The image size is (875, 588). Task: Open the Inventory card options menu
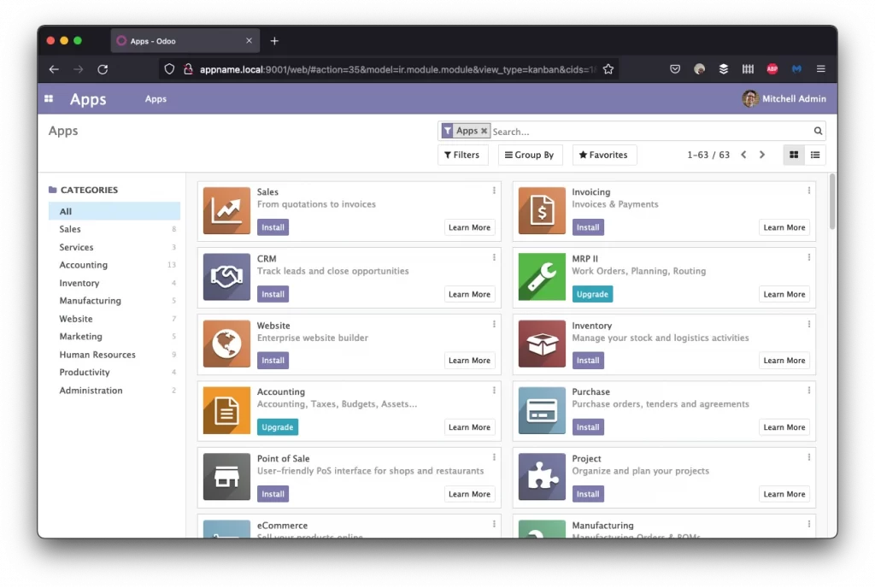point(809,324)
